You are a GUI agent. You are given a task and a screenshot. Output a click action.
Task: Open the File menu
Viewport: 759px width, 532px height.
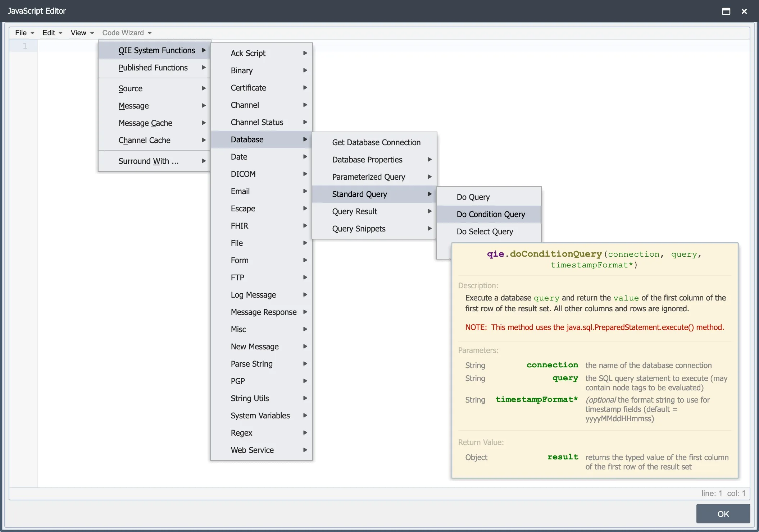(x=24, y=33)
